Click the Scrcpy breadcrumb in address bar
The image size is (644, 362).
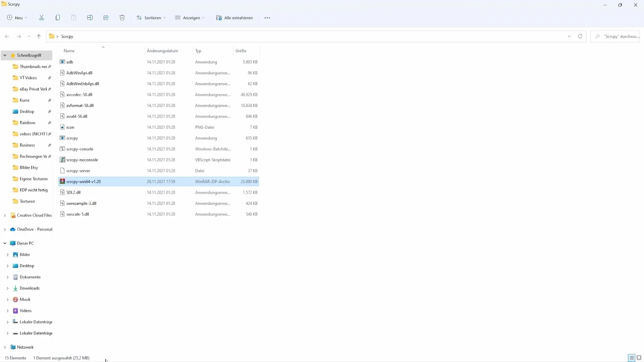point(67,37)
